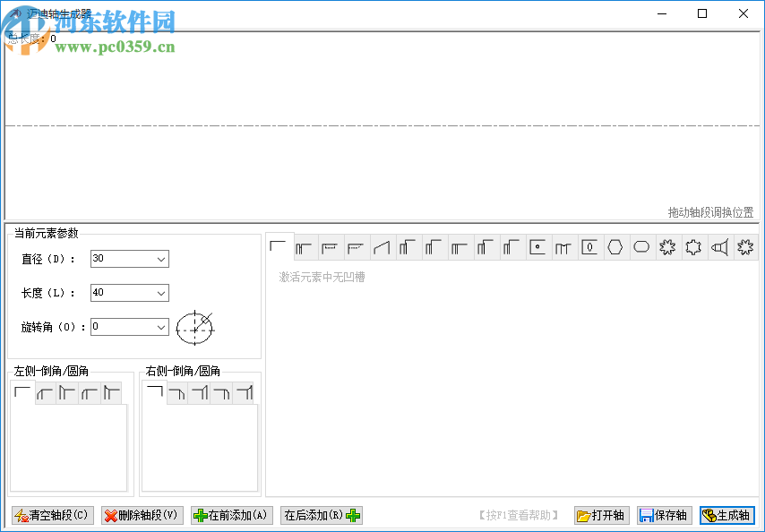765x532 pixels.
Task: Click the 激活元素中无凹槽 message text
Action: tap(322, 278)
